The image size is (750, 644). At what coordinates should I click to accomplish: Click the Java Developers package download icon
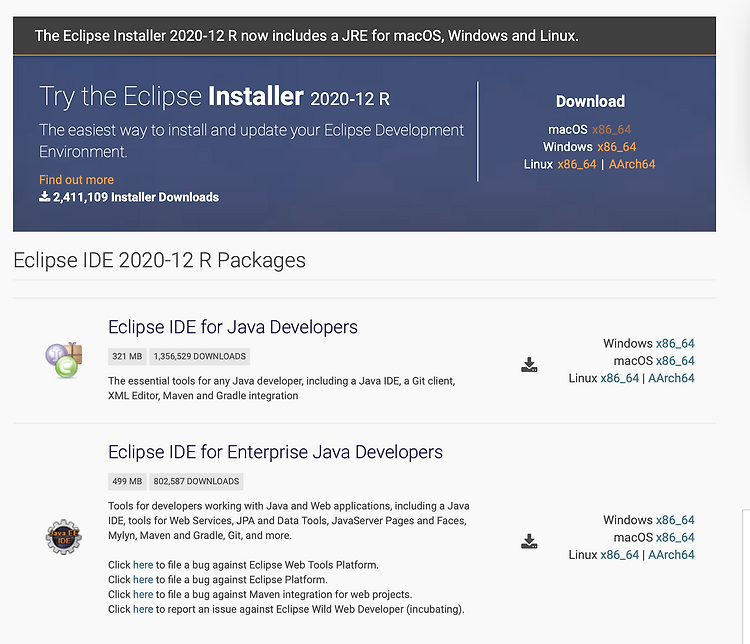pyautogui.click(x=529, y=365)
